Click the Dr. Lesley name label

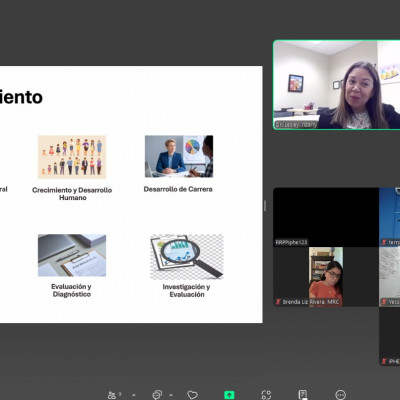coord(296,125)
